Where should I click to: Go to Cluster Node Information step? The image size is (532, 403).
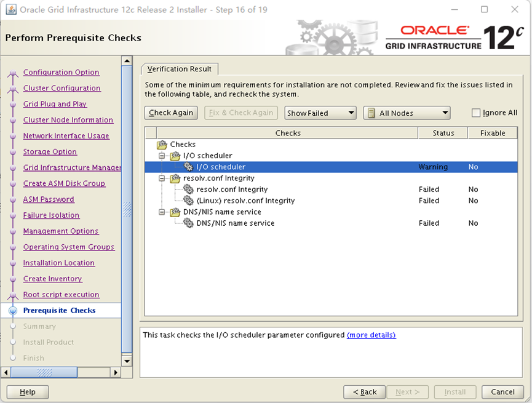point(68,120)
